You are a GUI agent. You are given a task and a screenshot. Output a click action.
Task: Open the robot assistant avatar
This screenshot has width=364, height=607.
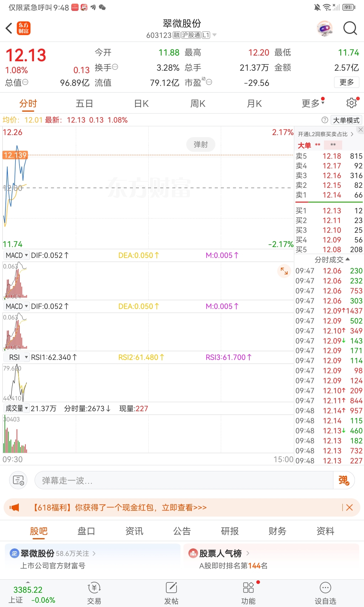(324, 28)
